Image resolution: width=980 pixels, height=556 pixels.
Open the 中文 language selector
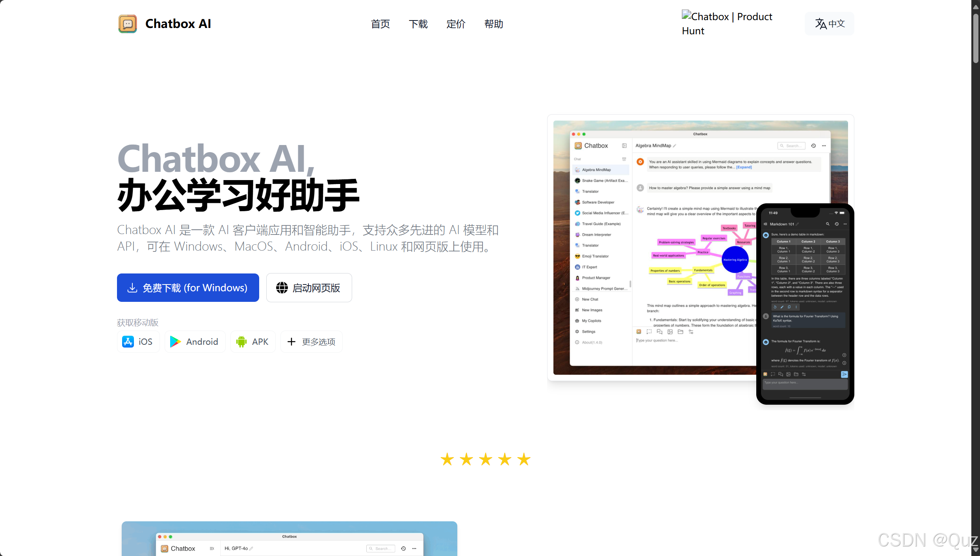point(837,24)
